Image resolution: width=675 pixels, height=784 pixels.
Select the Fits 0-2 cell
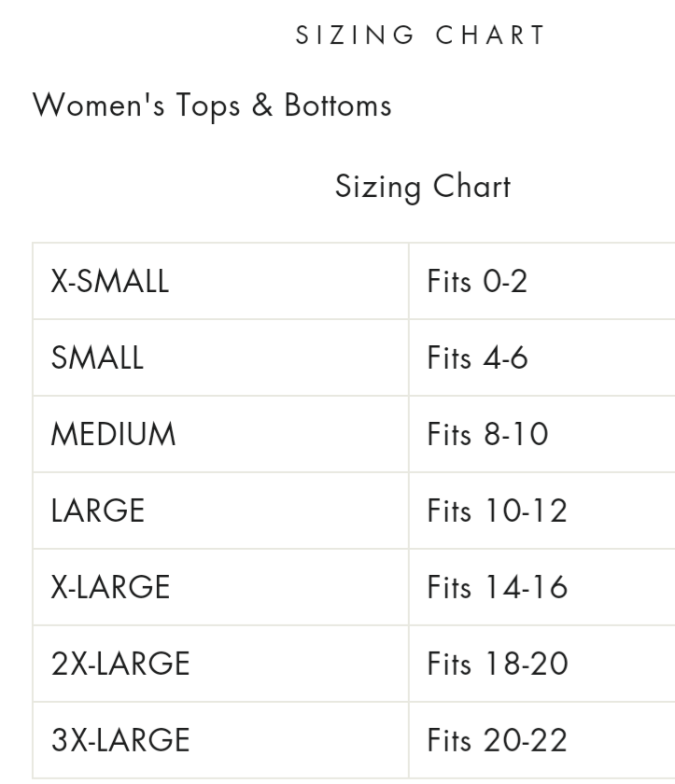[477, 281]
